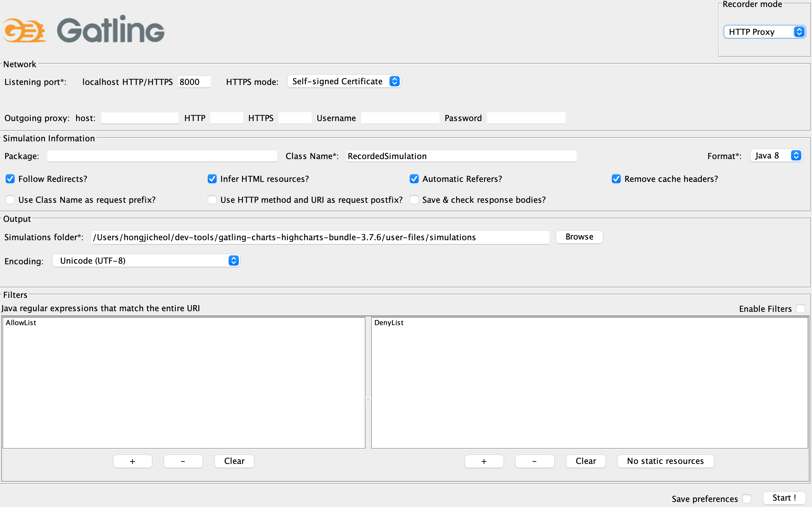The image size is (812, 507).
Task: Open the Recorder mode HTTP Proxy dropdown
Action: (x=764, y=32)
